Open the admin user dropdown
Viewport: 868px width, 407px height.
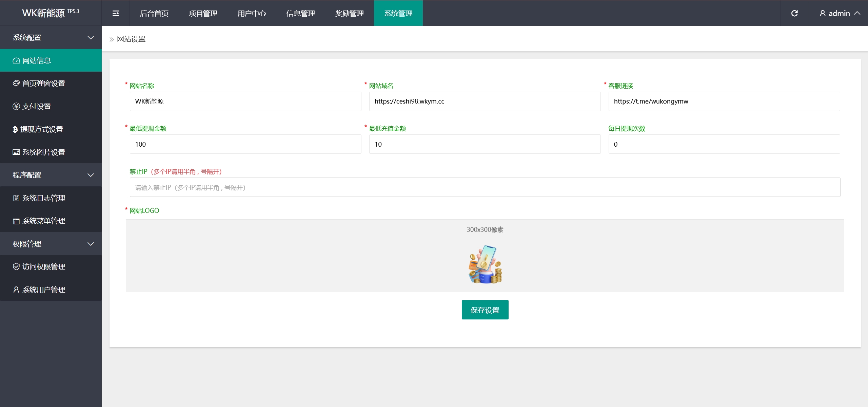(x=840, y=13)
